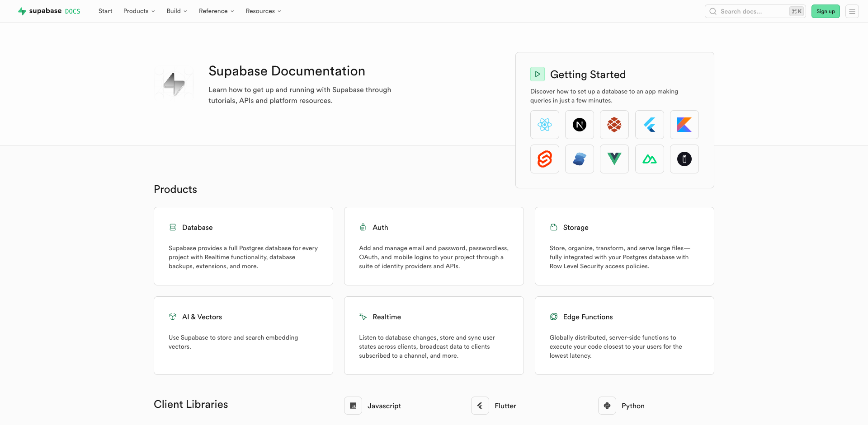Expand the Resources dropdown menu
The image size is (868, 425).
(x=264, y=11)
